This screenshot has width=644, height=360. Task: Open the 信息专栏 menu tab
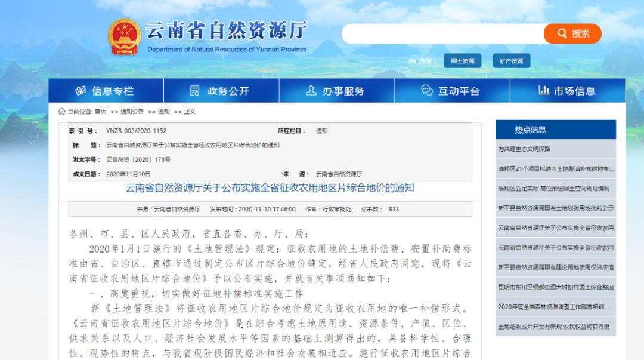106,91
